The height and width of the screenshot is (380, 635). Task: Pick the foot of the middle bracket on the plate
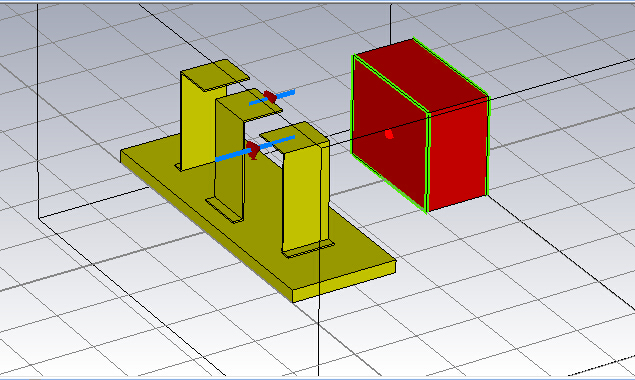click(222, 211)
